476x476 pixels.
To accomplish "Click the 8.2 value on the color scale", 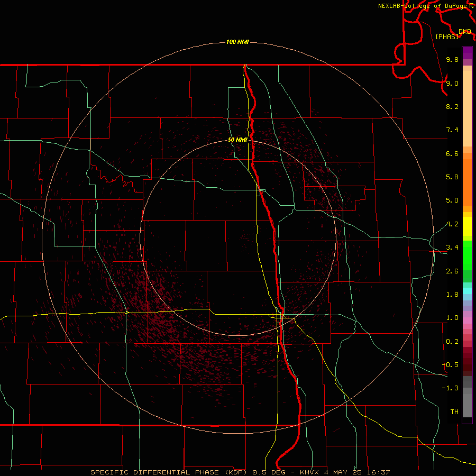I will pyautogui.click(x=452, y=106).
